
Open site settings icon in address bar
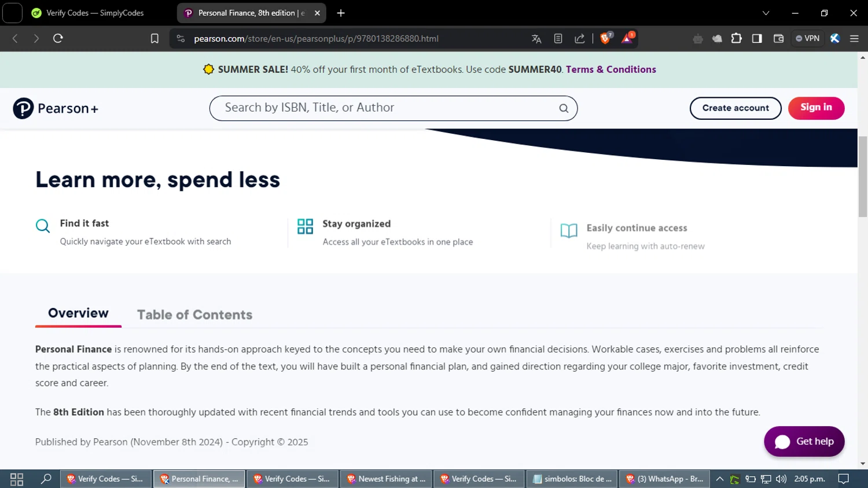click(181, 38)
